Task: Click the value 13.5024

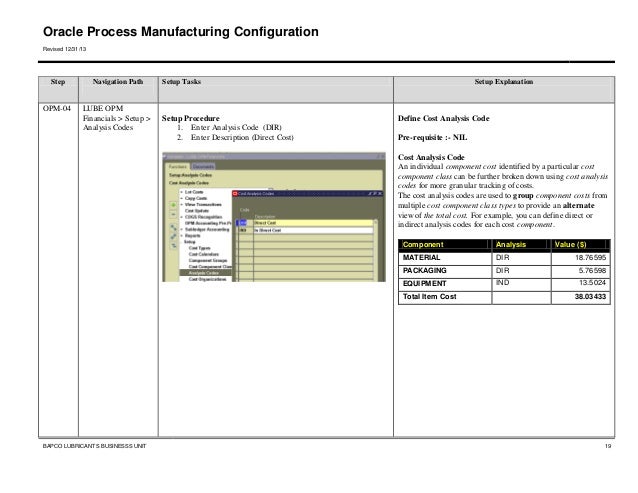Action: (x=592, y=283)
